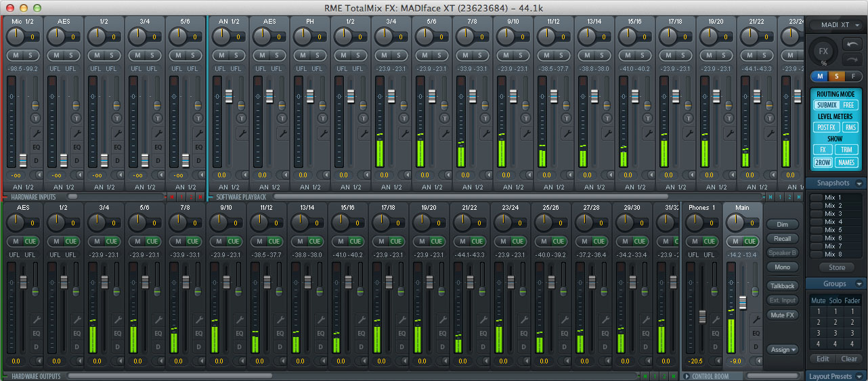
Task: Collapse the Snapshots panel arrow
Action: pos(859,183)
